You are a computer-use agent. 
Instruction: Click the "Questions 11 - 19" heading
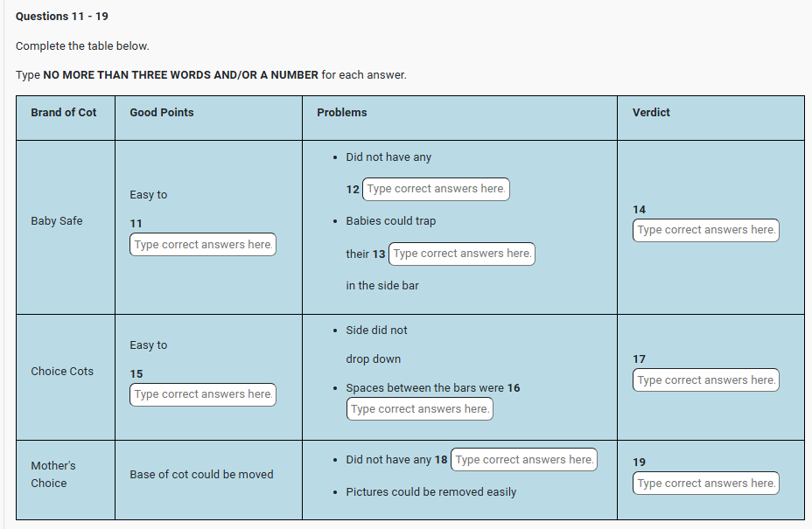pyautogui.click(x=62, y=17)
